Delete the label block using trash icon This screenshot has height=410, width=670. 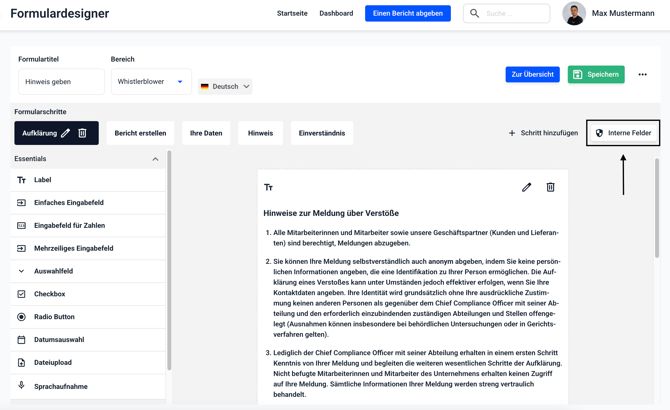(x=550, y=187)
